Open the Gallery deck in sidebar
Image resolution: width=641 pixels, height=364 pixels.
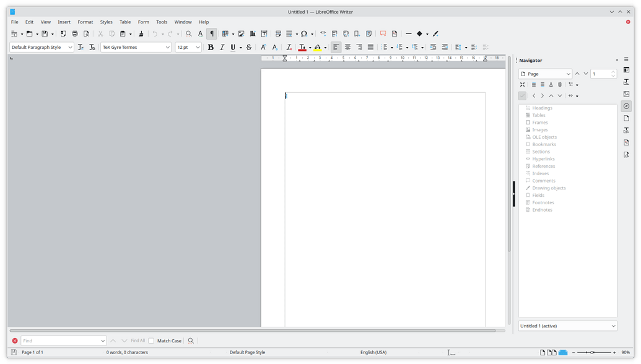[626, 94]
